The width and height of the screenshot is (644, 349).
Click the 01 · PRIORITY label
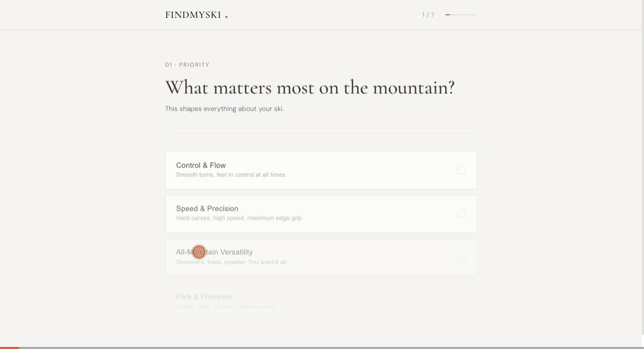(187, 64)
